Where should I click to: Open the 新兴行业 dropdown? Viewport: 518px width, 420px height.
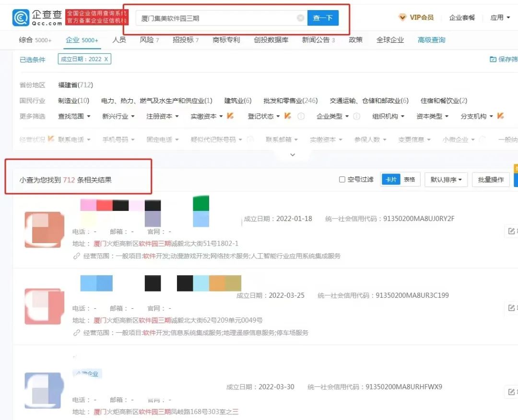[118, 116]
